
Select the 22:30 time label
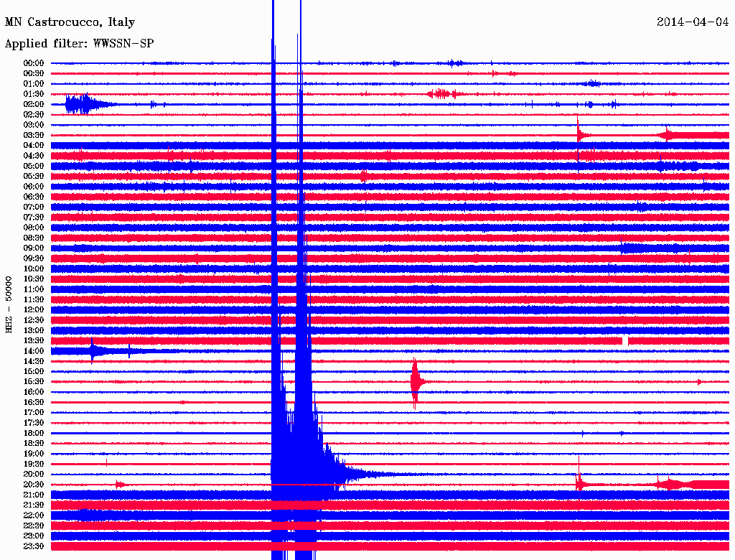(34, 526)
